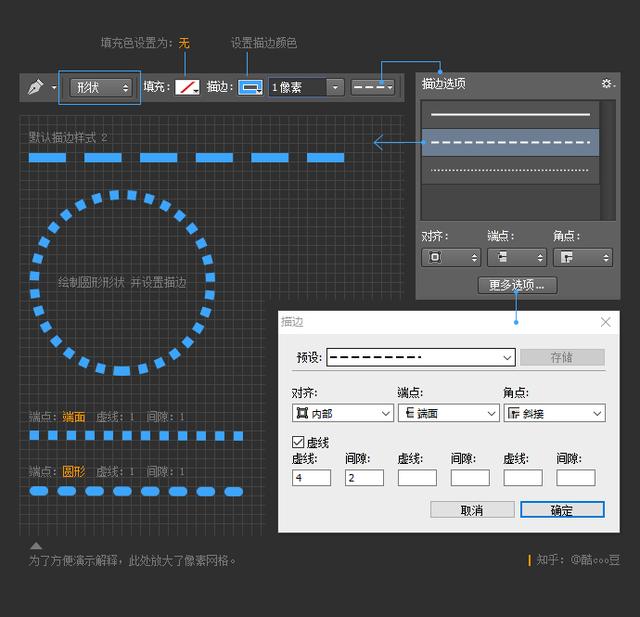Open the panel 对齐 alignment dropdown
Viewport: 640px width, 617px height.
pos(451,257)
